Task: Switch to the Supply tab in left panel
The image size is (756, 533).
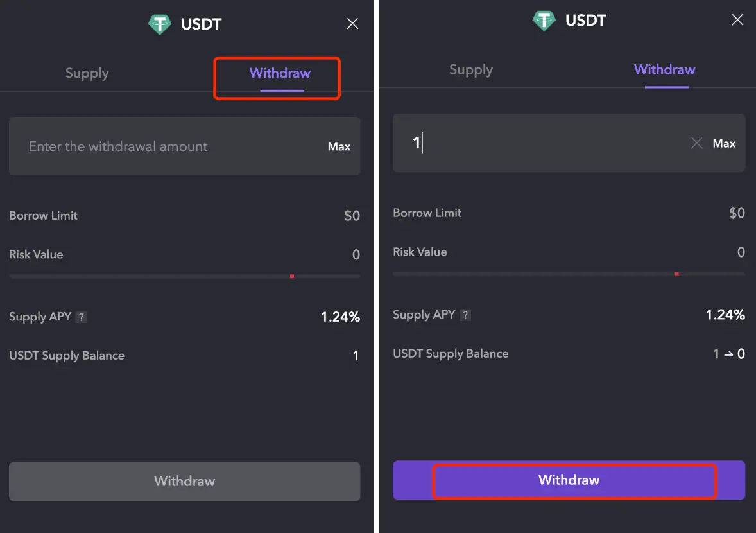Action: tap(87, 73)
